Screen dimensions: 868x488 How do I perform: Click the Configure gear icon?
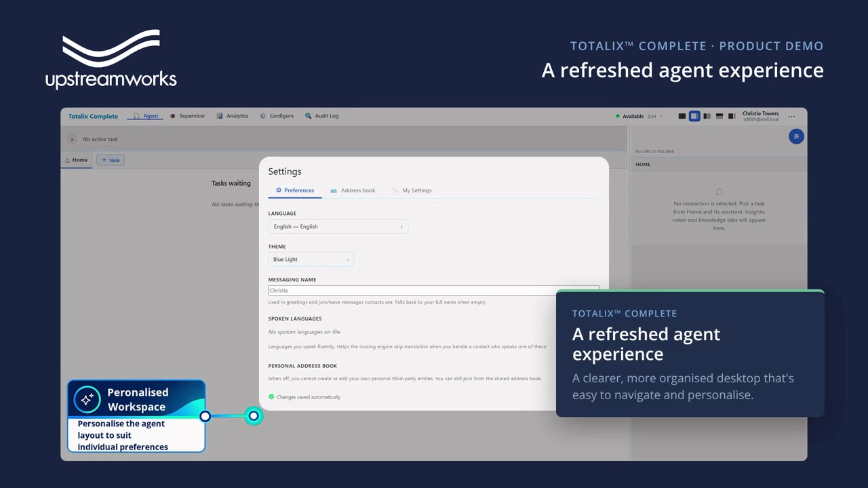pos(263,116)
